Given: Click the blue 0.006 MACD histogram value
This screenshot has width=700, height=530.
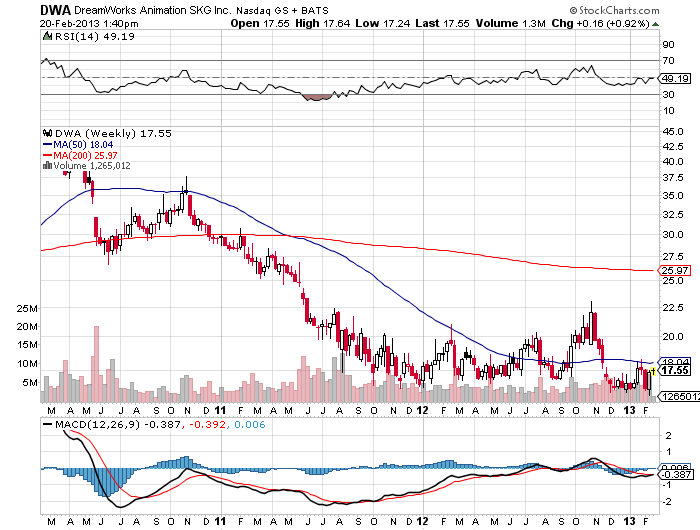Looking at the screenshot, I should [250, 424].
